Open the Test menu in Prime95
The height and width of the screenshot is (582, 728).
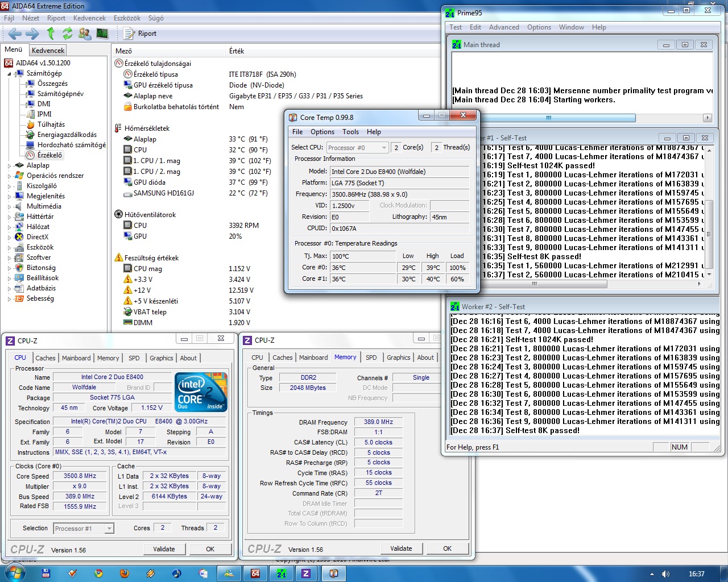coord(456,27)
